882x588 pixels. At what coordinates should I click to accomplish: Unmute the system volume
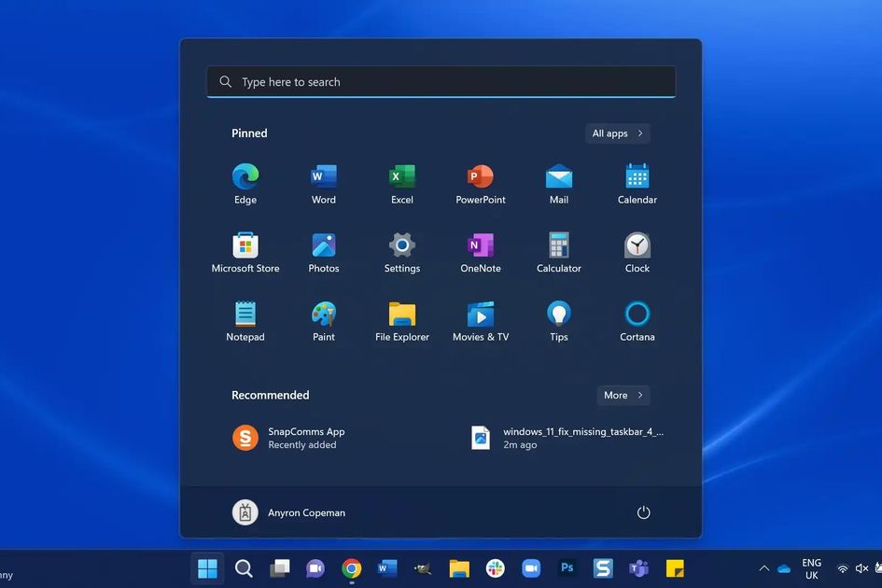(x=861, y=567)
